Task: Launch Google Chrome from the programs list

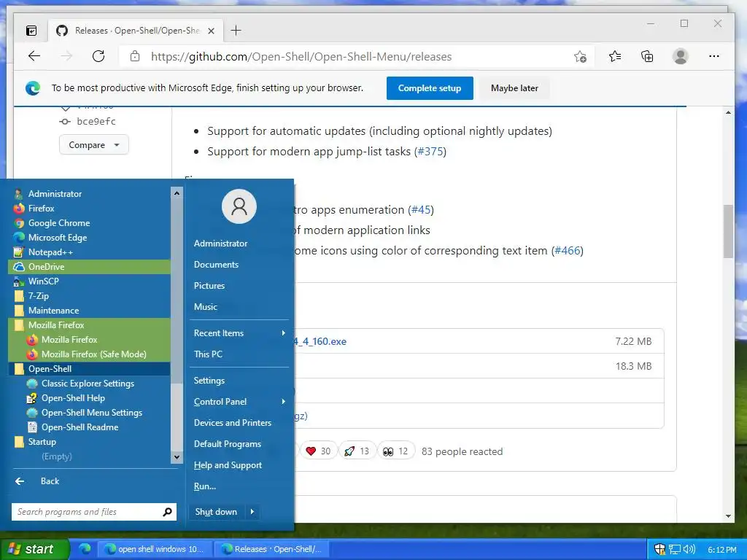Action: [x=89, y=223]
